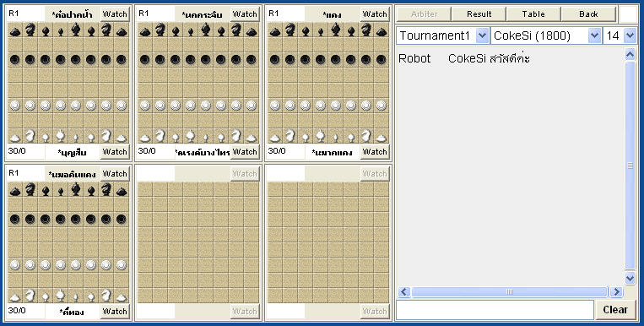Open the dropdown showing 14
Screen dimensions: 644x326
click(620, 35)
